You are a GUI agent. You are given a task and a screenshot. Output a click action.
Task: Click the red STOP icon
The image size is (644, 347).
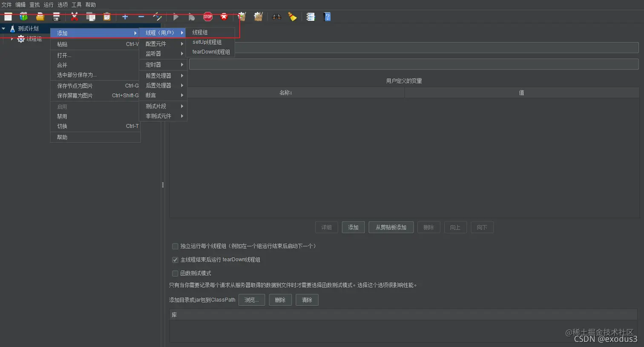tap(207, 17)
